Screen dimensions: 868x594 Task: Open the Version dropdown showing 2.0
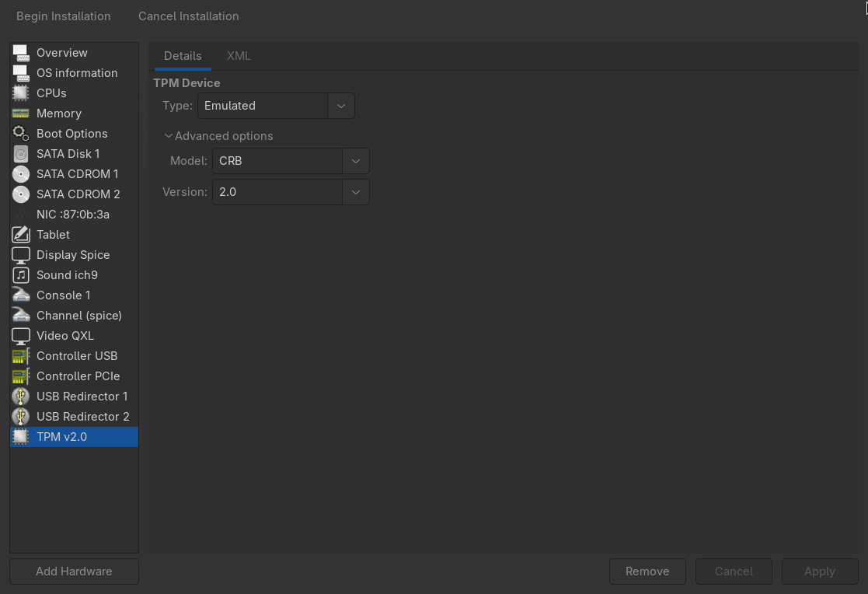point(355,191)
